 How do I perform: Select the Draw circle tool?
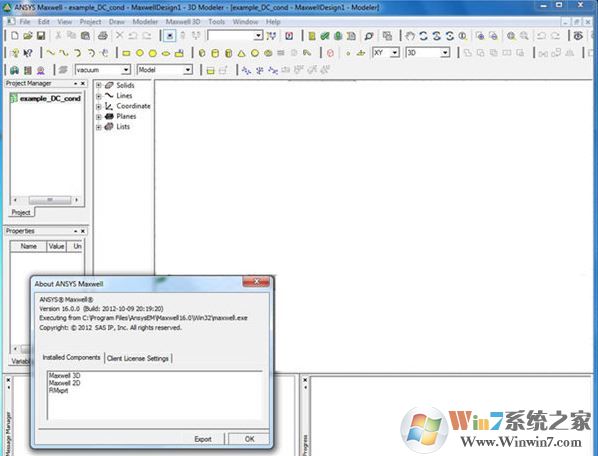140,53
